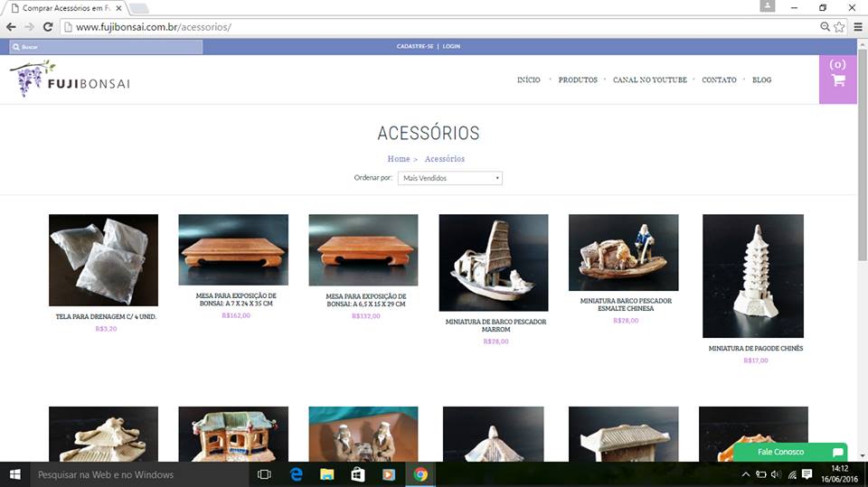Open the shopping cart icon

[x=837, y=80]
